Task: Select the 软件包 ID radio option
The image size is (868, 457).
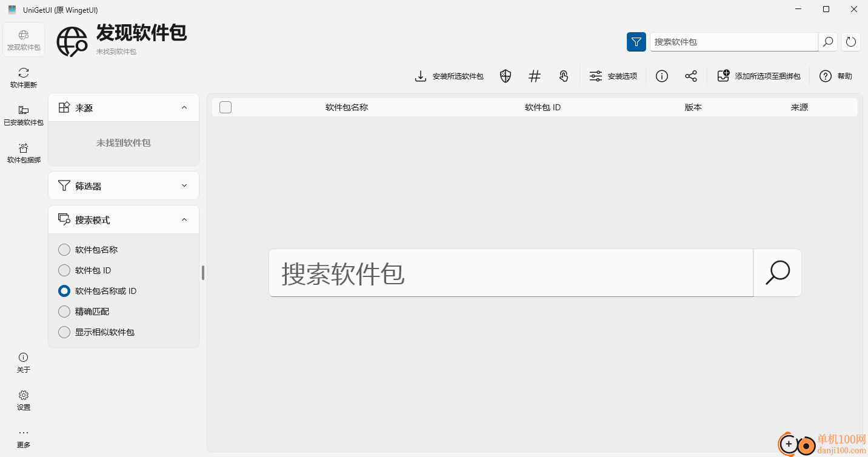Action: pos(85,270)
